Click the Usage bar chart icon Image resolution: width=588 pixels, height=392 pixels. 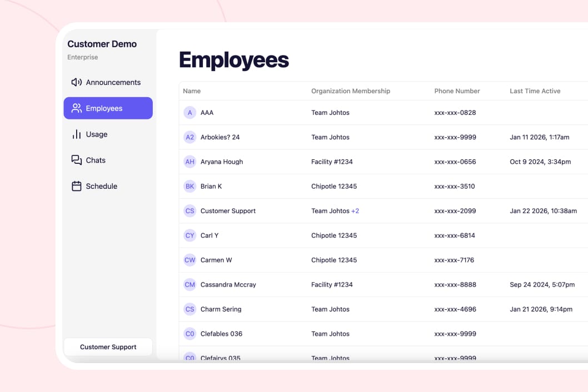pyautogui.click(x=77, y=134)
